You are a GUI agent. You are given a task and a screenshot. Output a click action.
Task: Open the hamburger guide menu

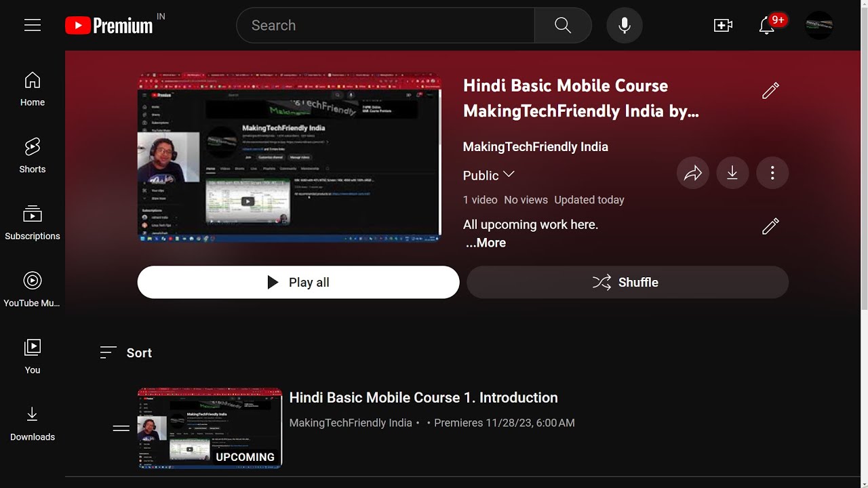point(33,25)
